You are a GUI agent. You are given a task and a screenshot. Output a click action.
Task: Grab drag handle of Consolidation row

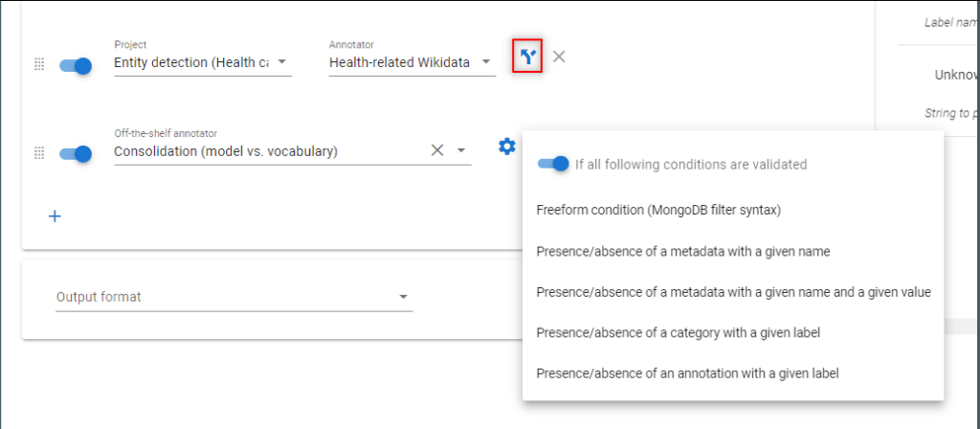pyautogui.click(x=38, y=152)
